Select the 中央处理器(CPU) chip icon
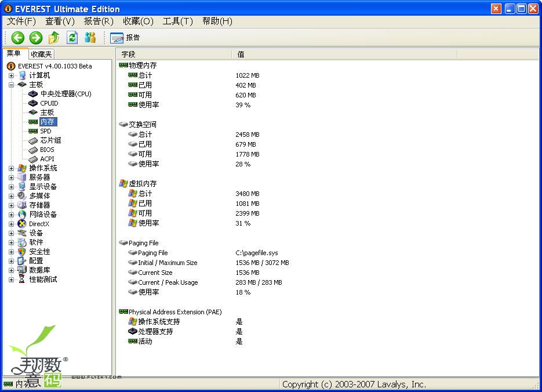The image size is (542, 392). (x=33, y=94)
